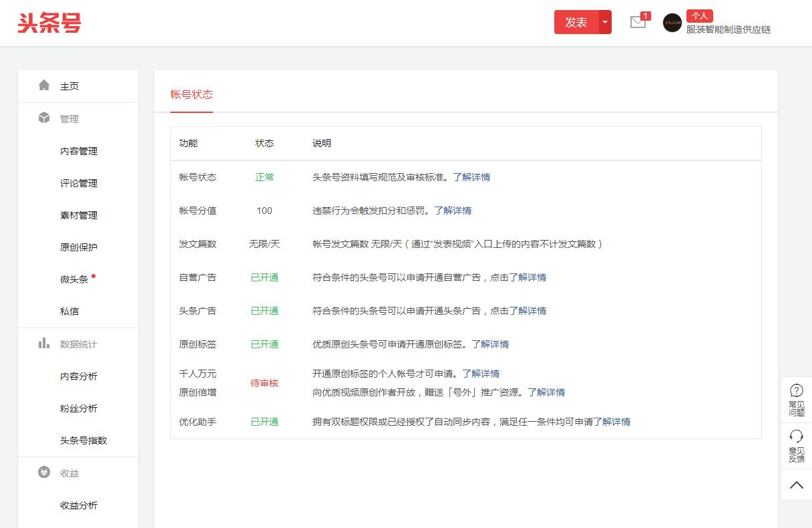
Task: Click the red 个人 account badge
Action: pos(699,16)
